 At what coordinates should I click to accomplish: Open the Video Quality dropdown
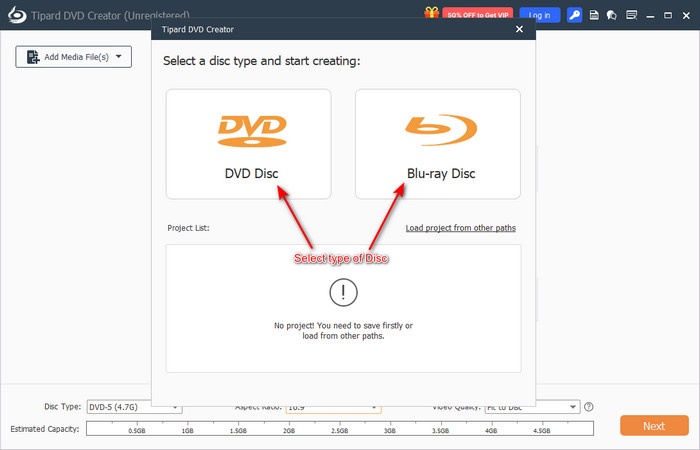click(532, 407)
